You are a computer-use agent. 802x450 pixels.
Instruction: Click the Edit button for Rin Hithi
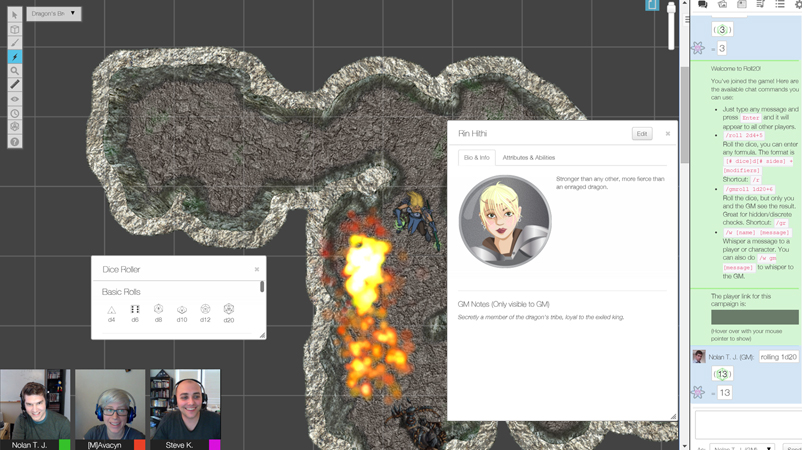pos(642,134)
